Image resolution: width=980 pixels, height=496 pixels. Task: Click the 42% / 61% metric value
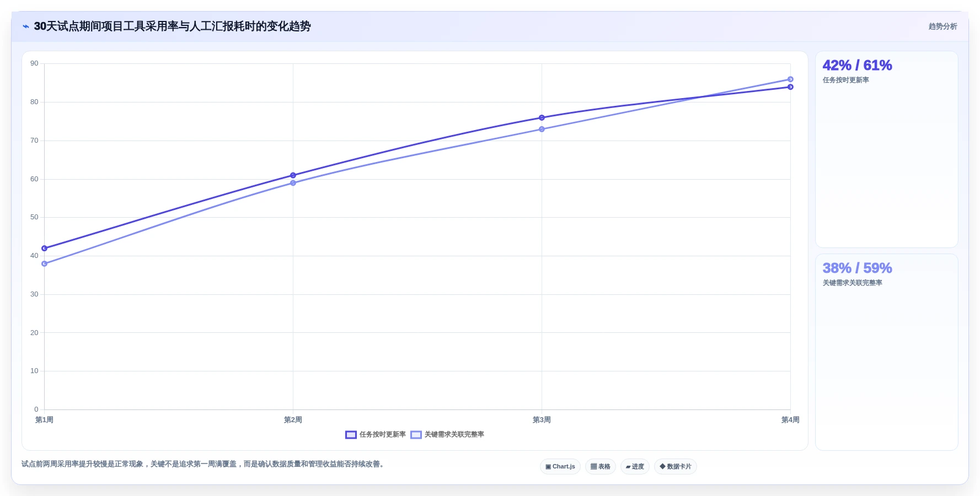pos(857,66)
